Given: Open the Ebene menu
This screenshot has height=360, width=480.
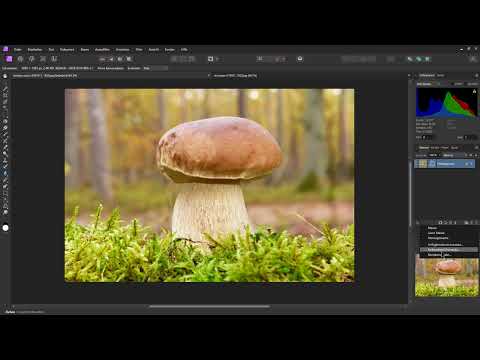Looking at the screenshot, I should [85, 50].
